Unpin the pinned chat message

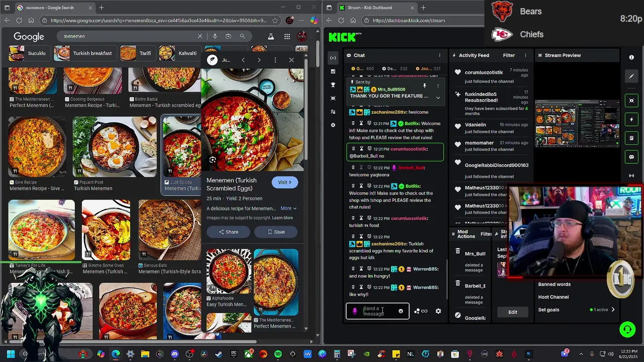pyautogui.click(x=424, y=85)
